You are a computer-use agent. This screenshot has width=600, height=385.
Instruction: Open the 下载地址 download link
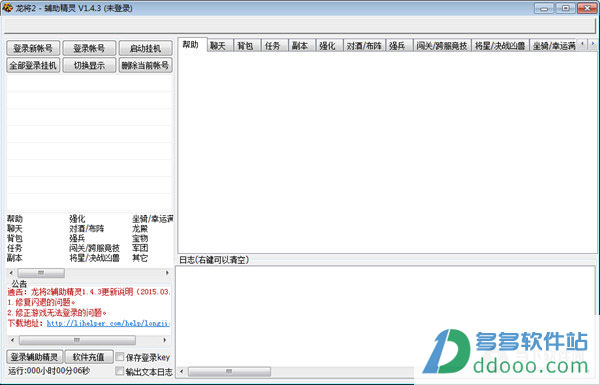(x=108, y=323)
